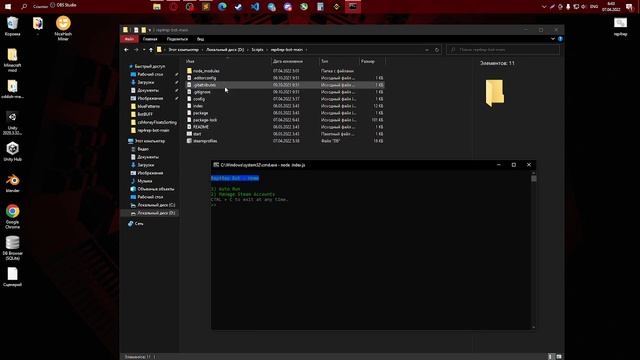Refresh the Explorer folder view
This screenshot has height=360, width=640.
pos(437,50)
